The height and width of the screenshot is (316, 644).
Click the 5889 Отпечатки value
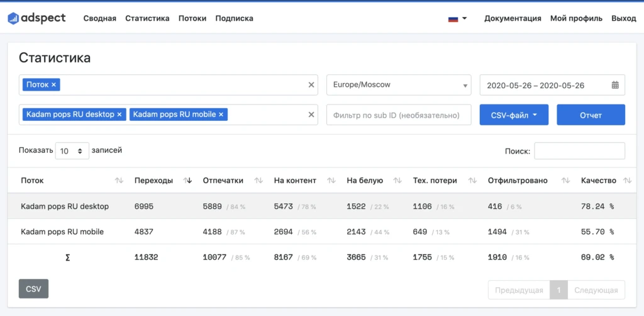click(213, 206)
